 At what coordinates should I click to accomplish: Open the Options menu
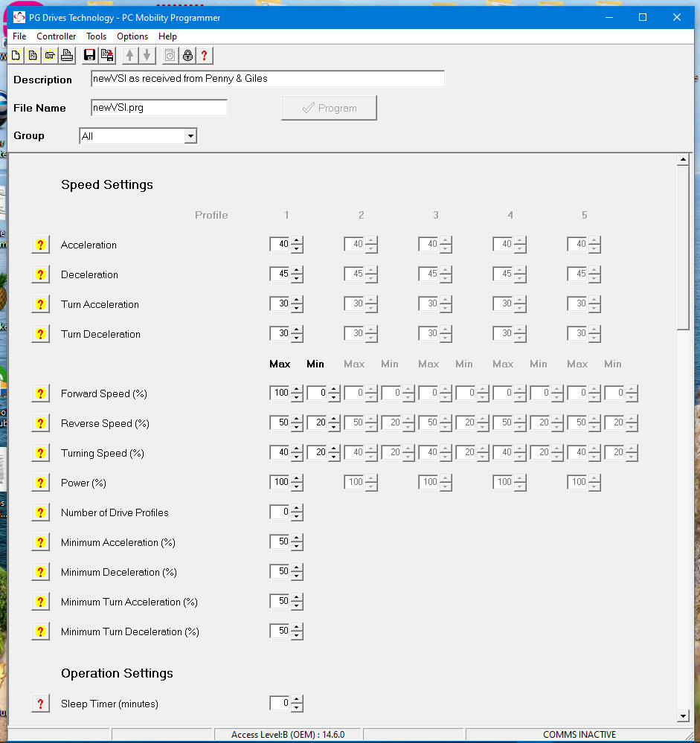[x=132, y=36]
